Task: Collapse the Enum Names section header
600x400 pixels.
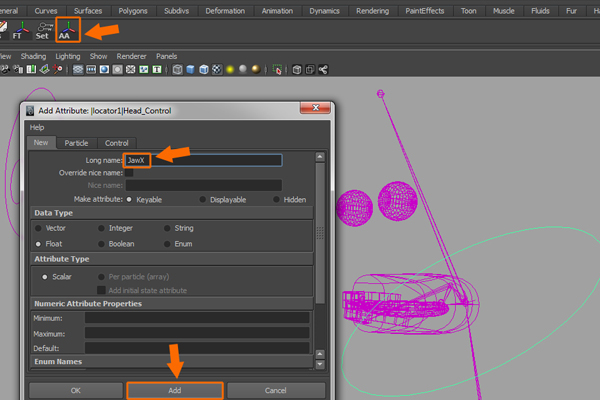Action: [172, 362]
